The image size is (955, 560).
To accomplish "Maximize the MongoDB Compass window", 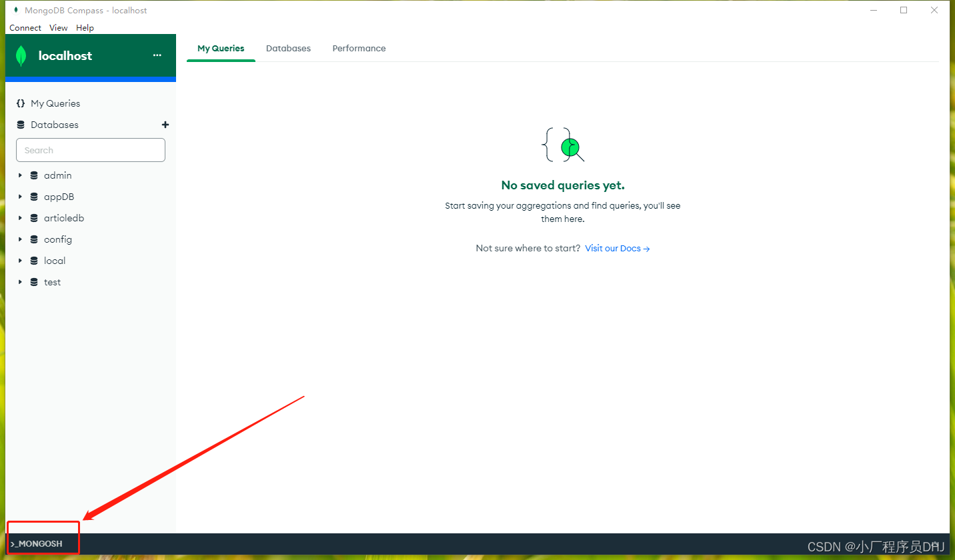I will coord(904,10).
